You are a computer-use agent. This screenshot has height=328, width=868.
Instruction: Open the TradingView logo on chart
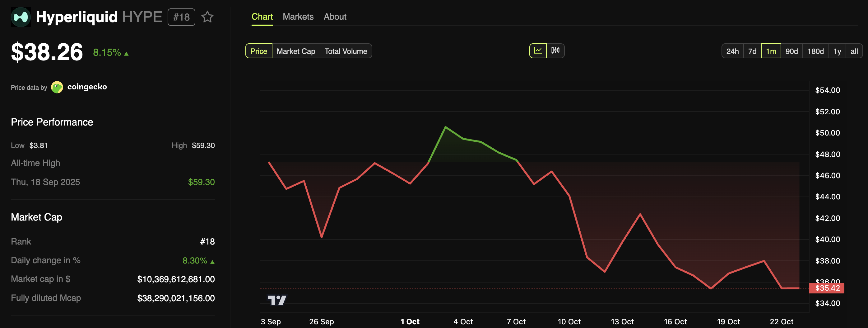(x=277, y=300)
